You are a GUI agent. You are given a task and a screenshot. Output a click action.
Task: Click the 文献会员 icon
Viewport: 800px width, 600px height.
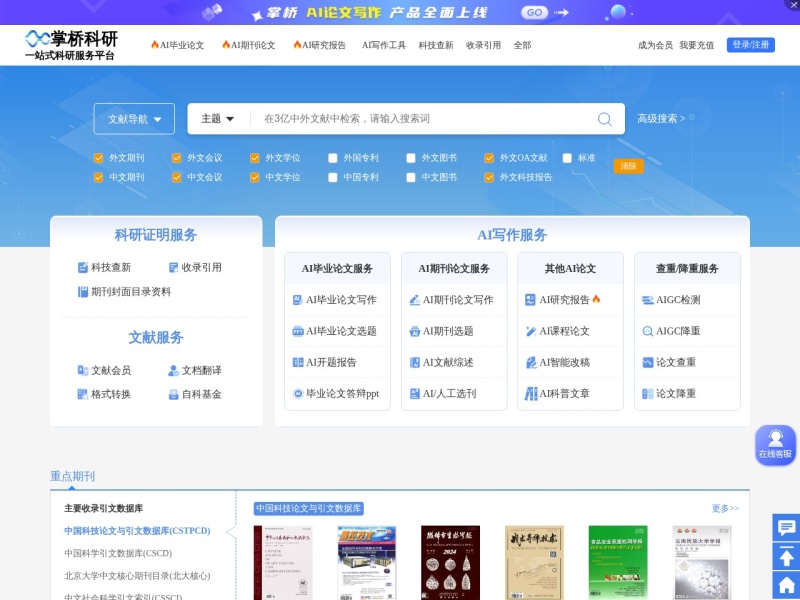[x=83, y=370]
